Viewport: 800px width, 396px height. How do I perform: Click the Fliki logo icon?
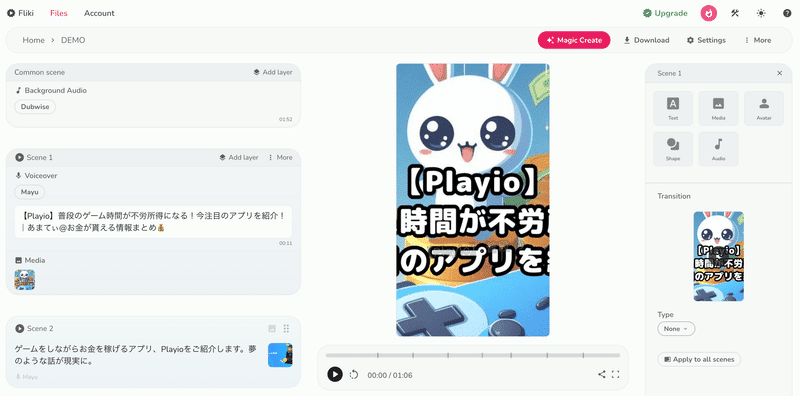11,13
